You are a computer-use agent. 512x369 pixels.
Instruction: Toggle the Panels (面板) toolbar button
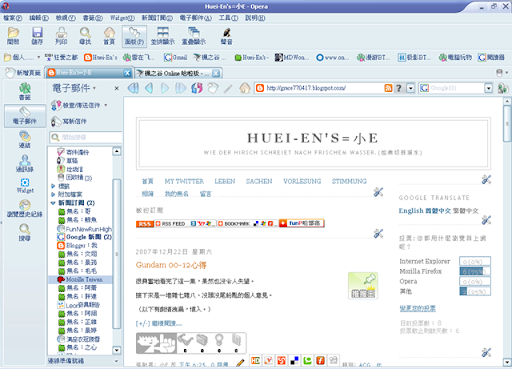[134, 36]
